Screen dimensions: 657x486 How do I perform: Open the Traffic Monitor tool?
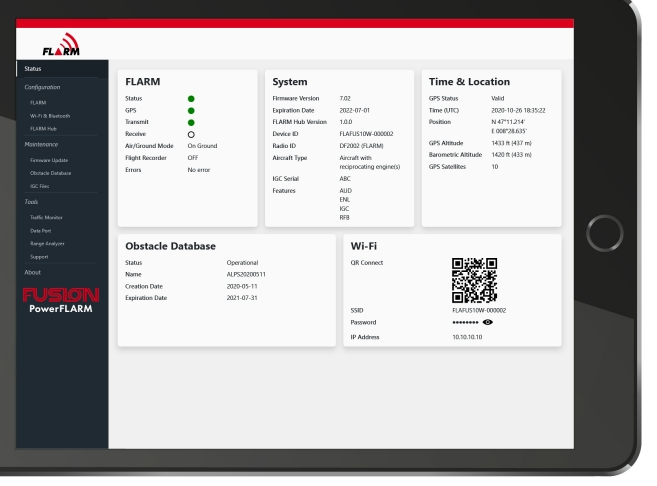pyautogui.click(x=48, y=214)
